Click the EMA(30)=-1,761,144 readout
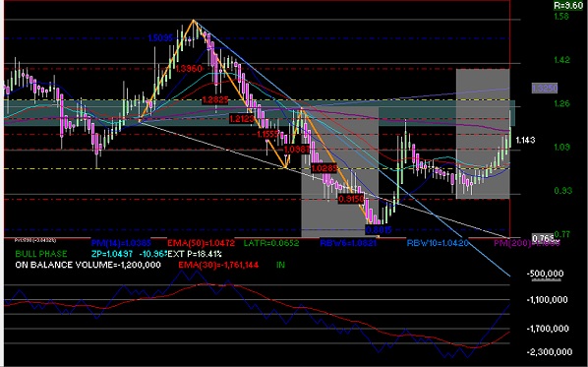This screenshot has width=588, height=367. tap(218, 265)
